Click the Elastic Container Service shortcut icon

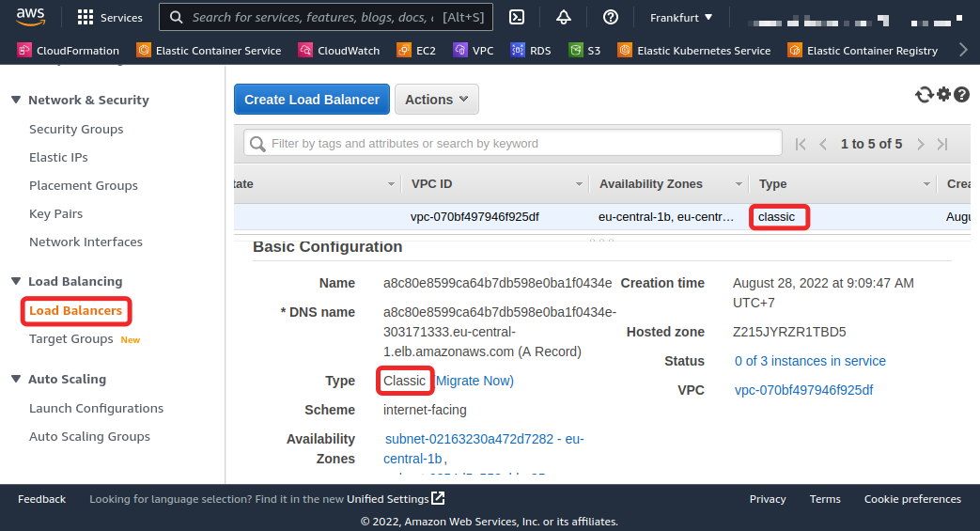point(144,50)
